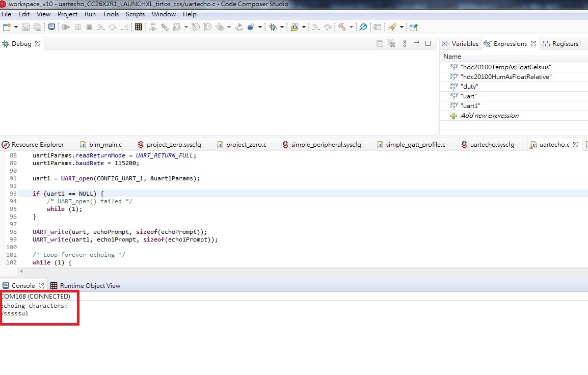Close the uartecho.c editor tab

point(576,145)
